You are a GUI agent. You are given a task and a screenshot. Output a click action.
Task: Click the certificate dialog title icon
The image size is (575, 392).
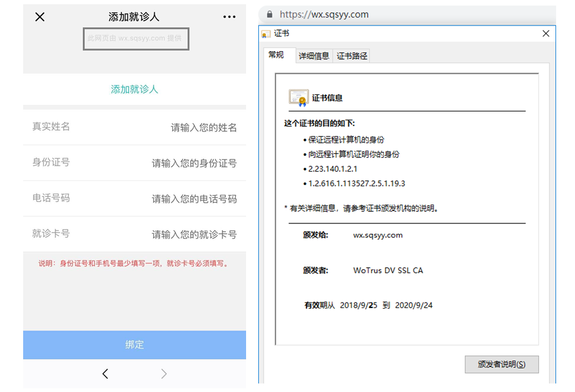tap(266, 34)
